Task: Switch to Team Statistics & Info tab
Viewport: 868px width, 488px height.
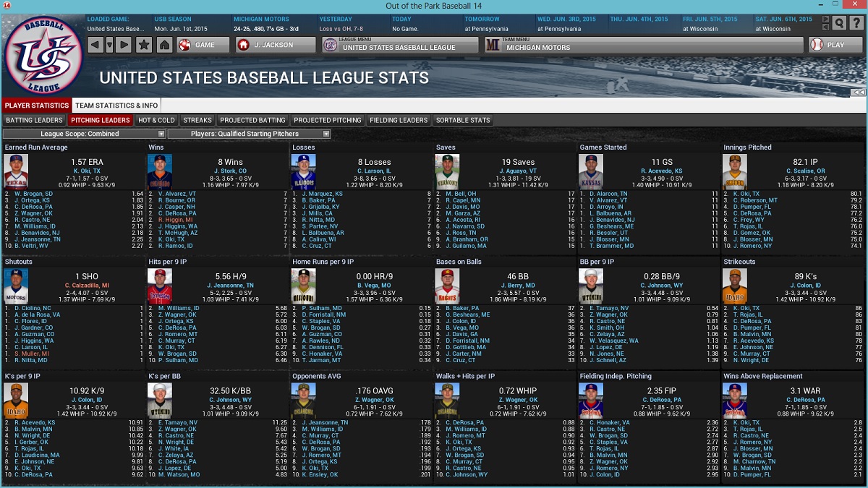Action: [x=116, y=106]
